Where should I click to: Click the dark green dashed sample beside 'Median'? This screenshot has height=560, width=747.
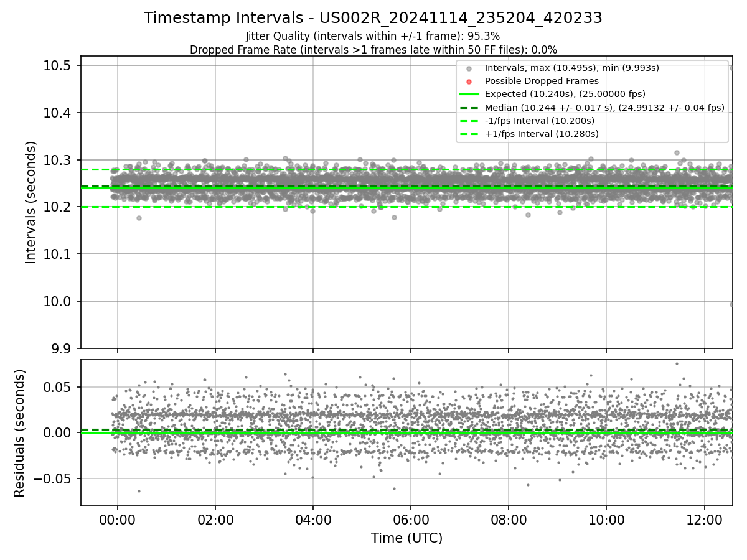469,108
